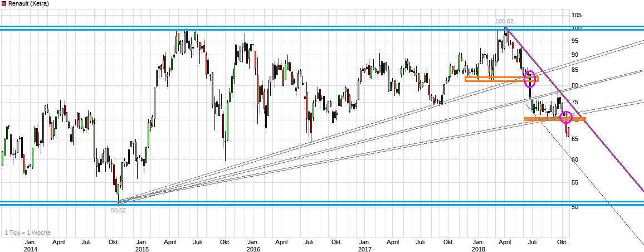The width and height of the screenshot is (644, 252).
Task: Select the Jan. 2017 axis label
Action: (x=364, y=245)
